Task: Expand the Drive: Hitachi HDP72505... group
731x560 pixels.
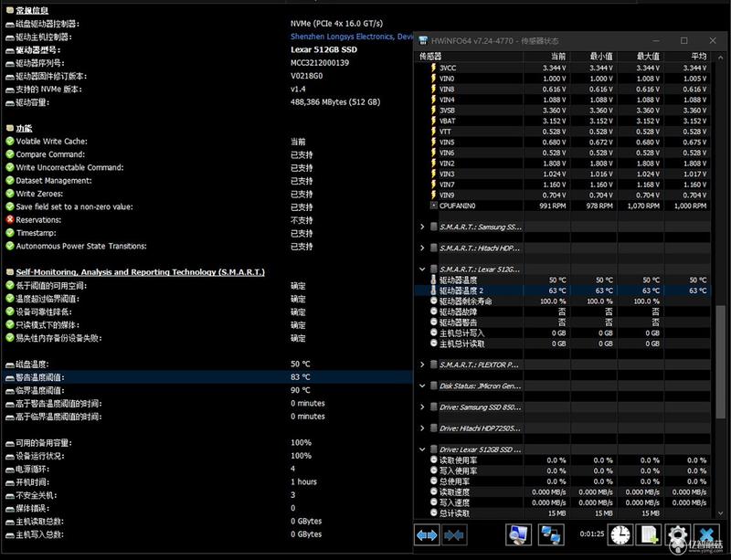Action: coord(422,428)
